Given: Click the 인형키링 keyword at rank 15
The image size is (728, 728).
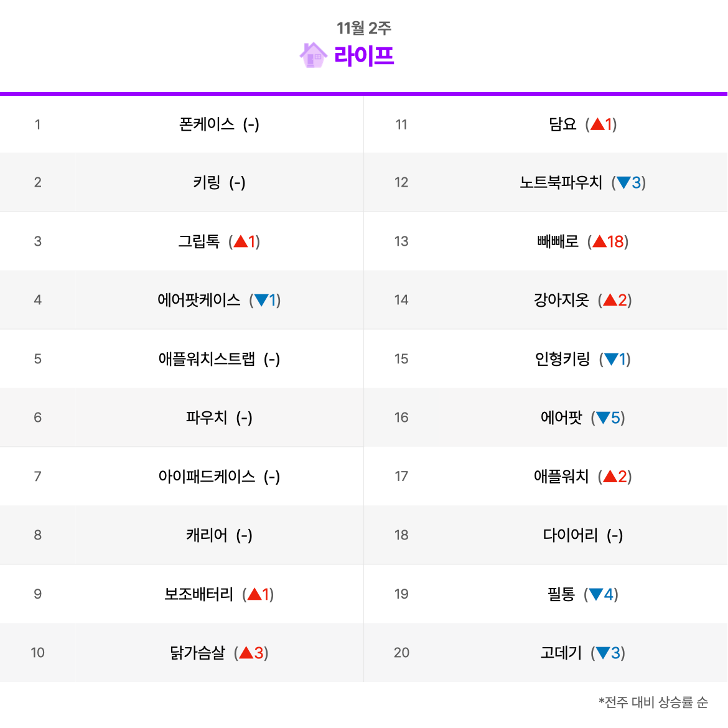Looking at the screenshot, I should click(x=562, y=359).
